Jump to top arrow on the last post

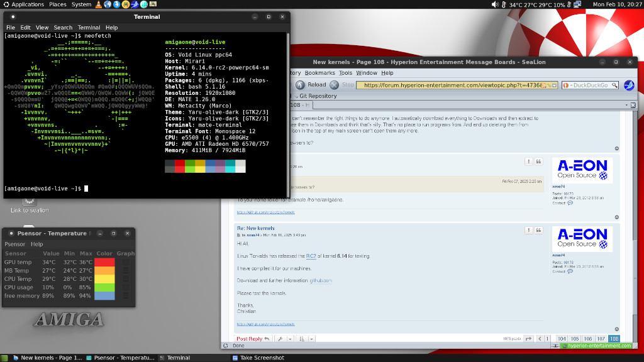(616, 329)
